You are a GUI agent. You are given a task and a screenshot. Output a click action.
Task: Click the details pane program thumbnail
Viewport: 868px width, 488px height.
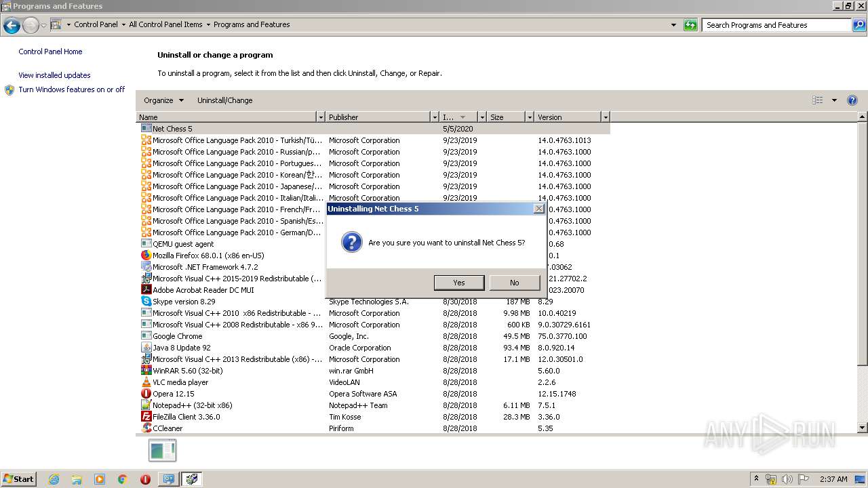[x=162, y=451]
